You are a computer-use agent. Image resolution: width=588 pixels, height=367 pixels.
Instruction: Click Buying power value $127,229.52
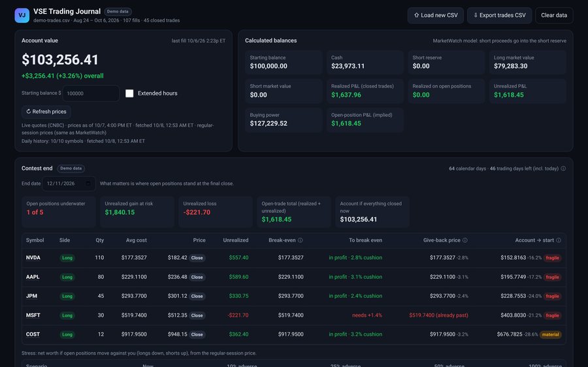click(x=269, y=123)
